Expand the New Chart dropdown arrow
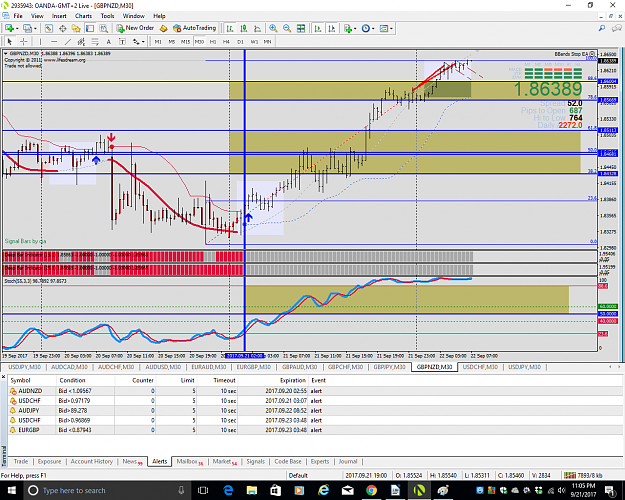The height and width of the screenshot is (500, 625). (x=17, y=28)
